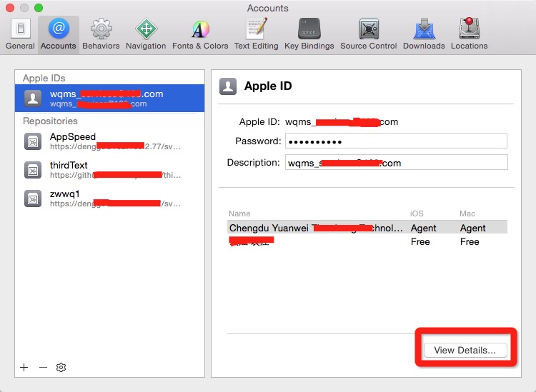Switch to Locations preferences
This screenshot has width=536, height=392.
pyautogui.click(x=469, y=34)
